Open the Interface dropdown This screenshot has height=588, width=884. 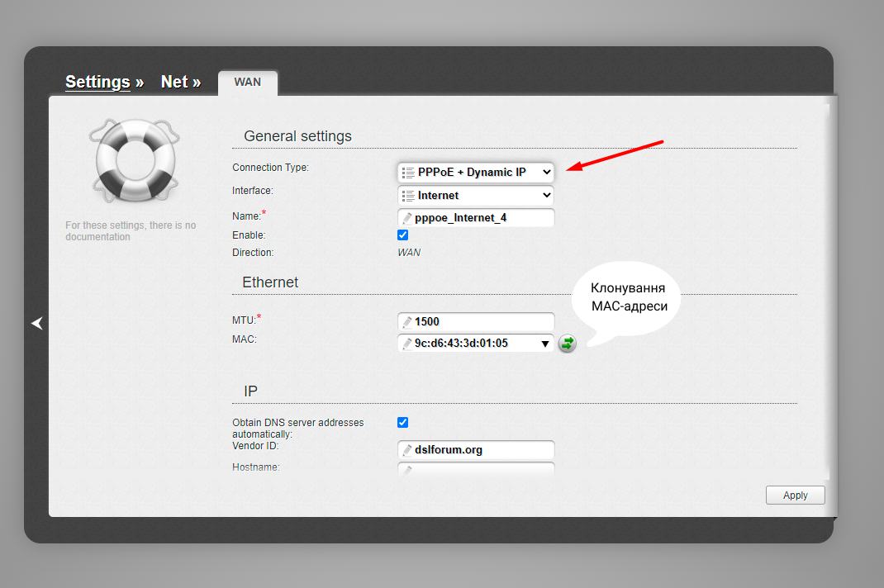pos(476,195)
